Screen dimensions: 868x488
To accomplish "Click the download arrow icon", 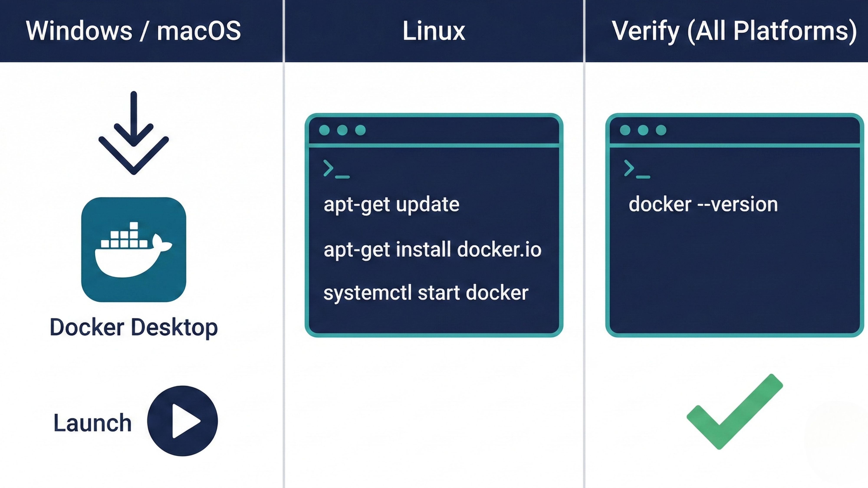I will tap(133, 133).
